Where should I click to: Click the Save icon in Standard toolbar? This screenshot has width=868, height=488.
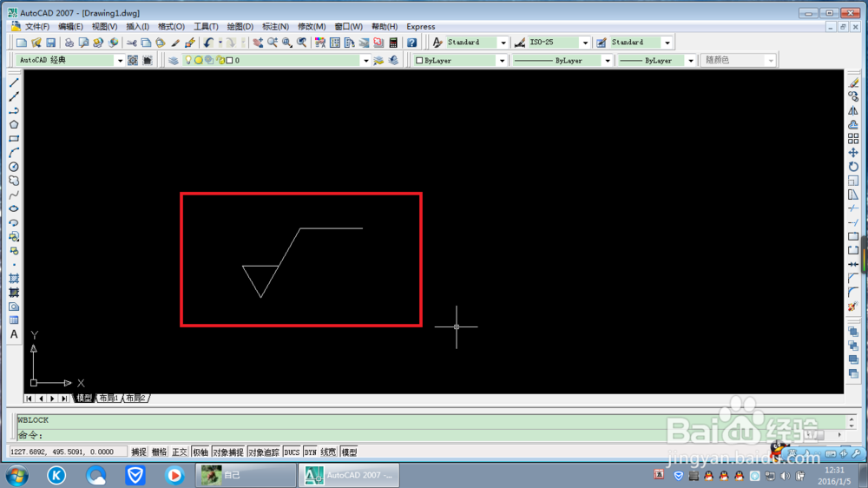click(x=51, y=43)
